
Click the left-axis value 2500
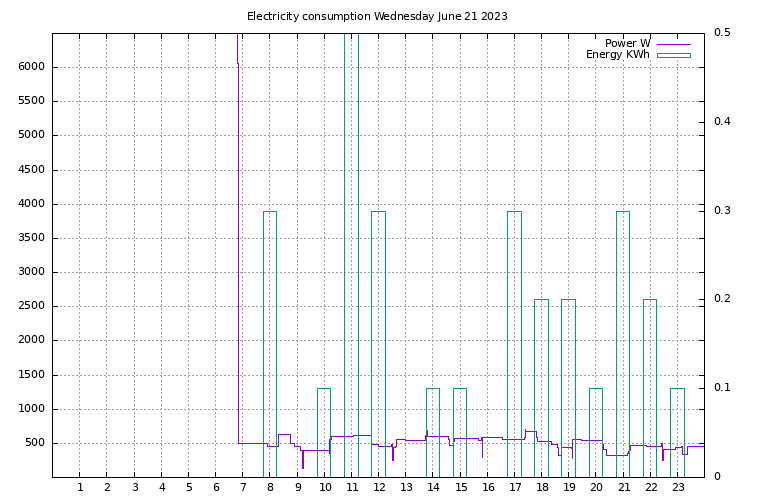(x=31, y=306)
